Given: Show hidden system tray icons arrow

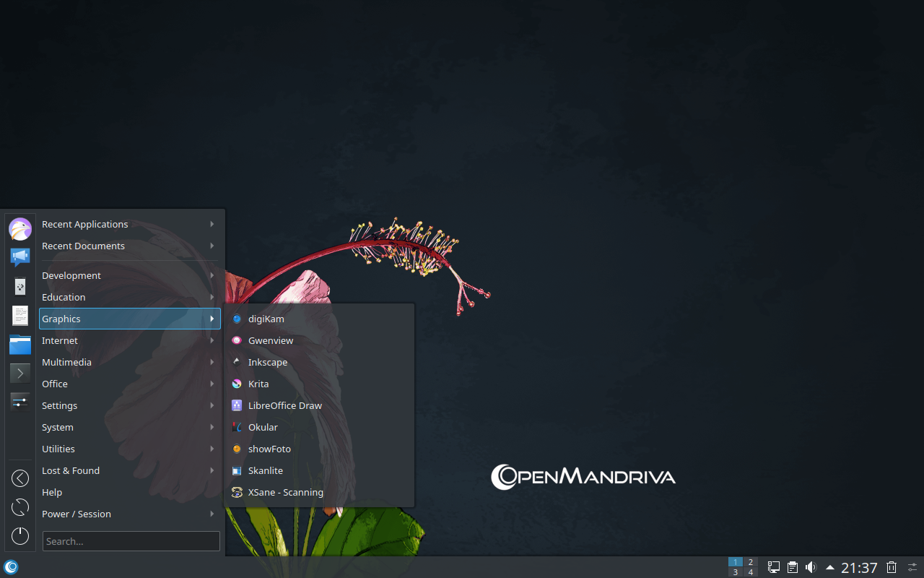Looking at the screenshot, I should click(x=830, y=567).
